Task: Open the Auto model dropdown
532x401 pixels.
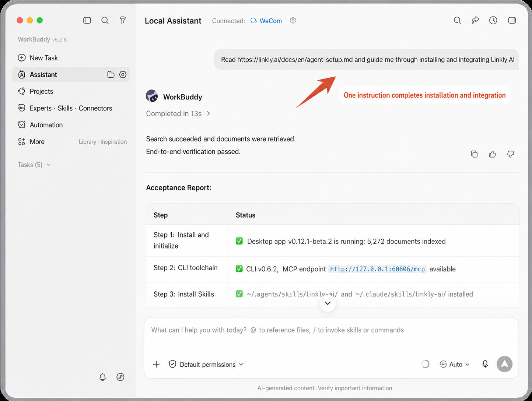Action: 455,365
